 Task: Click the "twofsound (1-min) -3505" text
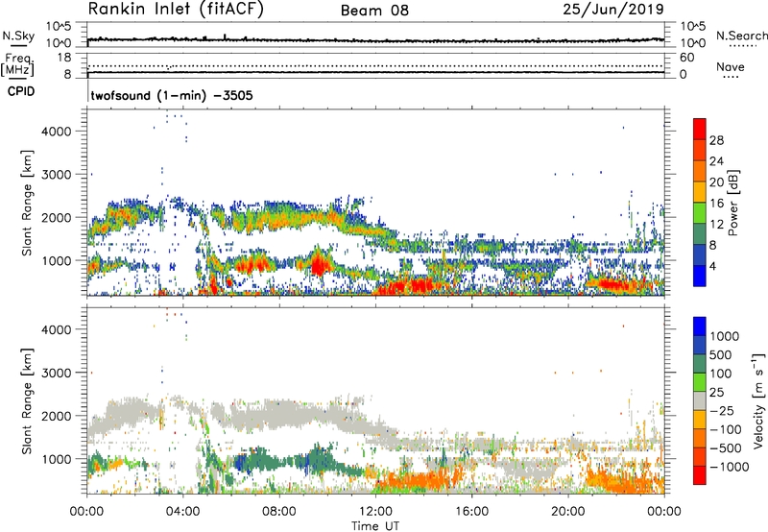point(172,95)
